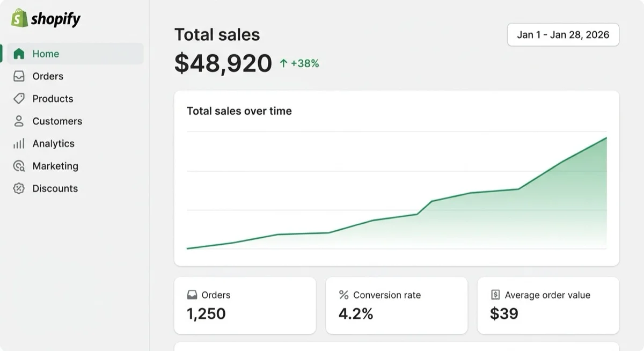Image resolution: width=644 pixels, height=351 pixels.
Task: Open the Conversion rate 4.2% card
Action: (x=397, y=305)
